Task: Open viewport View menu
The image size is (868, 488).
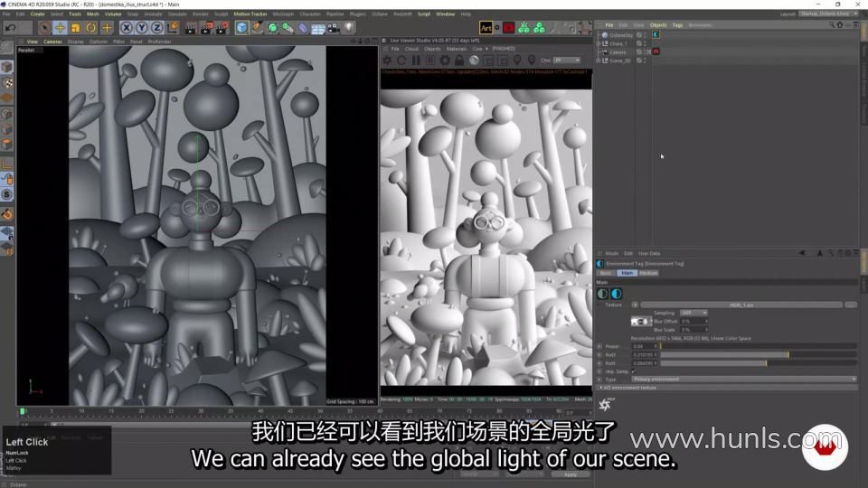Action: pos(33,42)
